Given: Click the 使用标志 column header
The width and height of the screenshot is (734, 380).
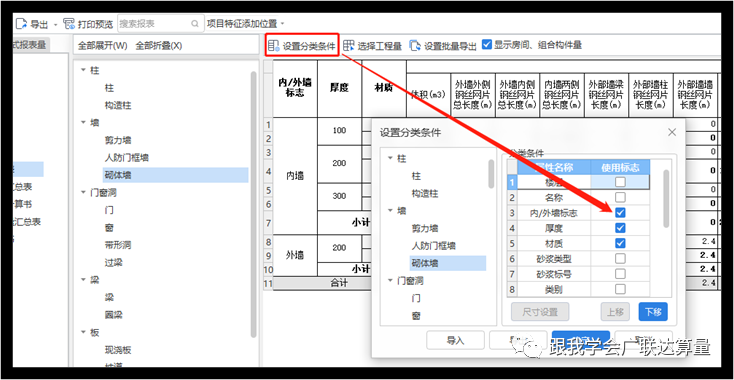Looking at the screenshot, I should click(620, 167).
